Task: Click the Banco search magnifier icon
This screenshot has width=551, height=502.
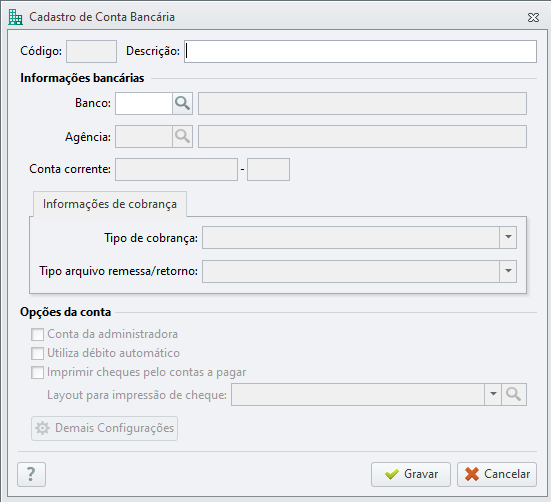Action: pos(182,103)
